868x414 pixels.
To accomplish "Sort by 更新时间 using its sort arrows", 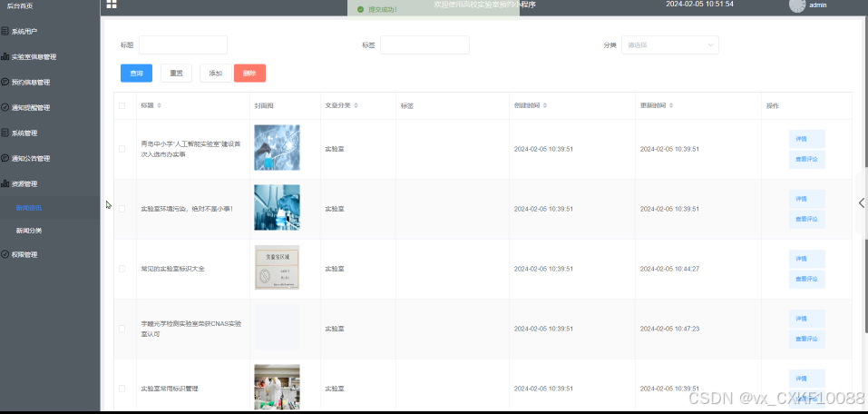I will pyautogui.click(x=671, y=105).
